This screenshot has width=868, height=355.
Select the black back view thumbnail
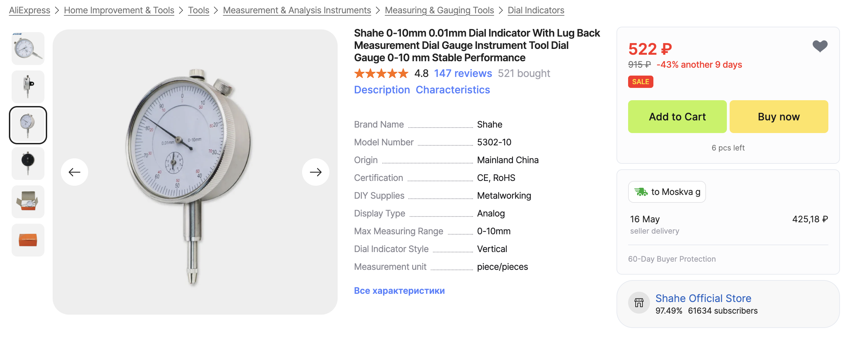tap(28, 163)
